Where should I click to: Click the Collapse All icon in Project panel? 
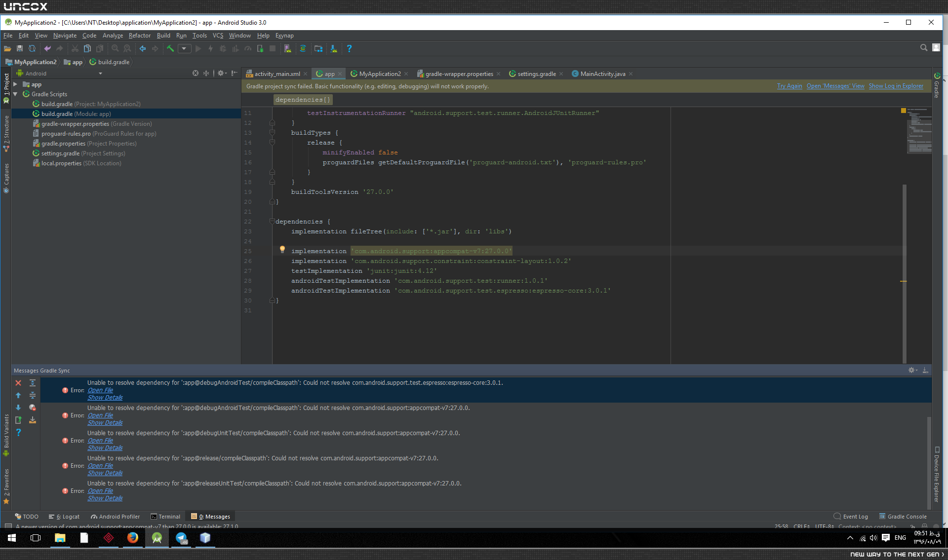(x=206, y=73)
